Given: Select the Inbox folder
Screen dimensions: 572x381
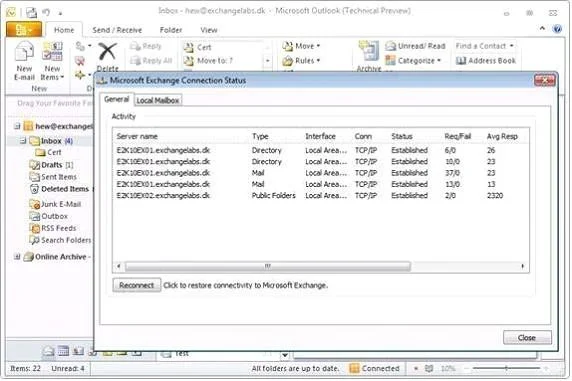Looking at the screenshot, I should 51,141.
